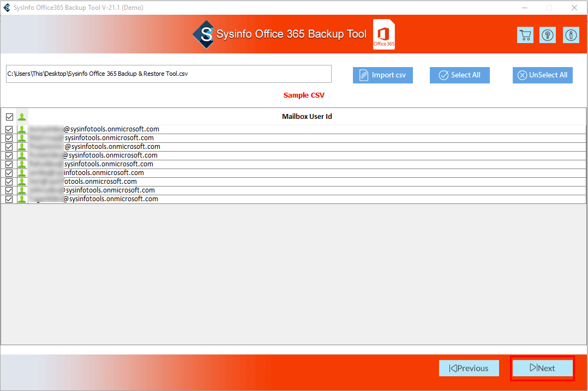Click the CSV file path input field
The height and width of the screenshot is (391, 588).
click(x=169, y=74)
